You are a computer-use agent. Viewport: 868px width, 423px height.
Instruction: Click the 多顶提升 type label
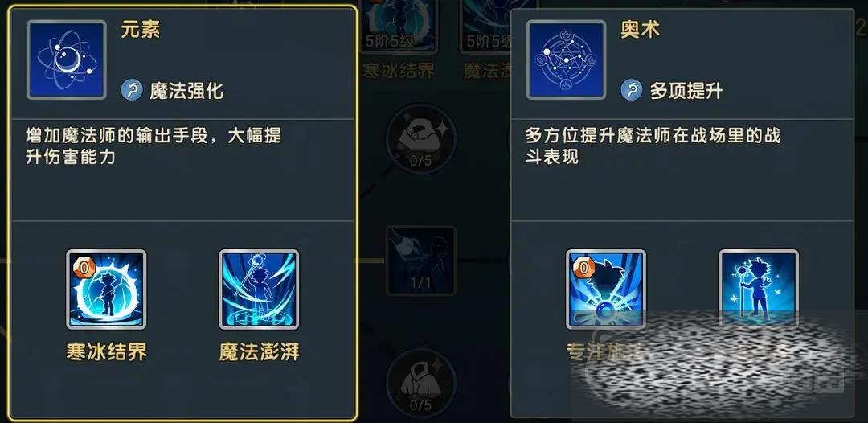[x=686, y=91]
